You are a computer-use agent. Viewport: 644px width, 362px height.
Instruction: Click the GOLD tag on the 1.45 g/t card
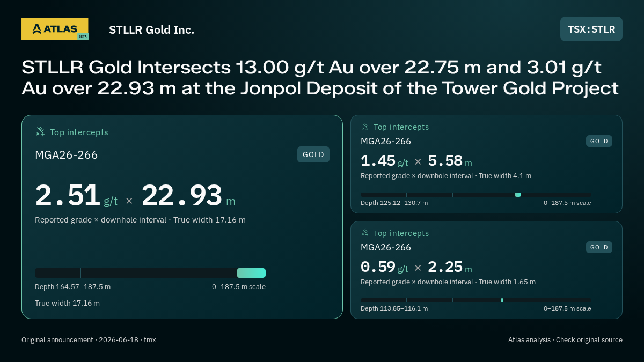[x=599, y=141]
